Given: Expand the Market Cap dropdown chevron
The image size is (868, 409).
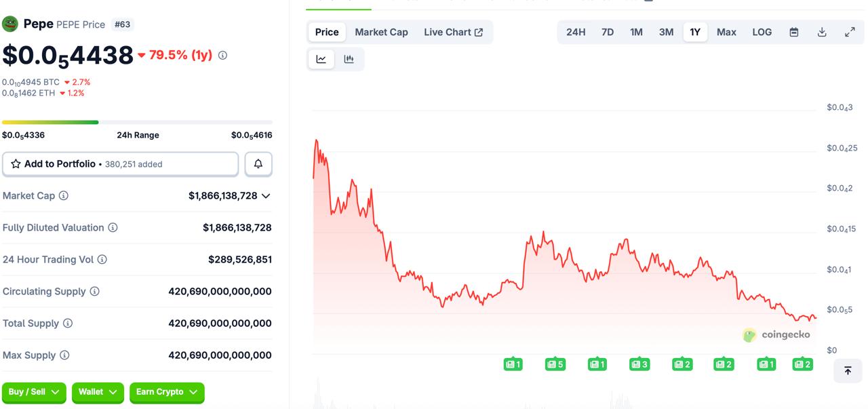Looking at the screenshot, I should pos(266,195).
